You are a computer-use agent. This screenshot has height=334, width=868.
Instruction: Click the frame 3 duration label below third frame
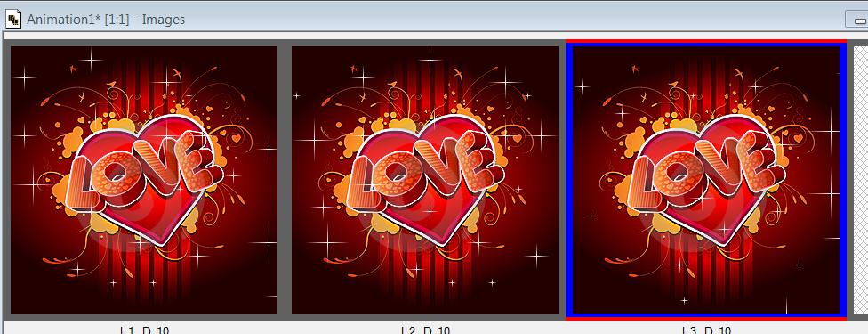[706, 330]
